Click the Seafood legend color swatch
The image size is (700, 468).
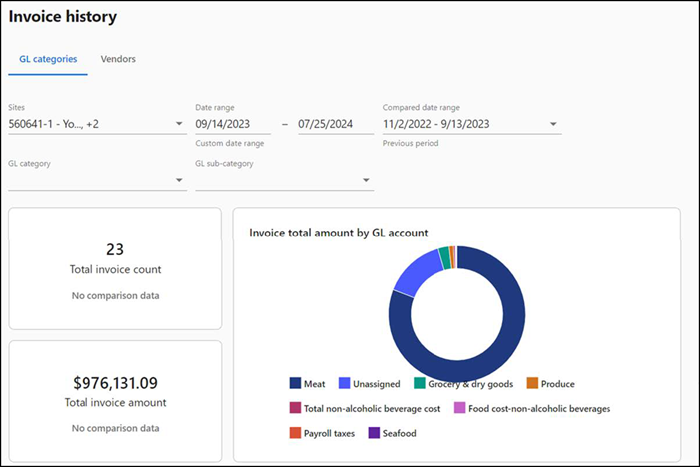pos(374,433)
